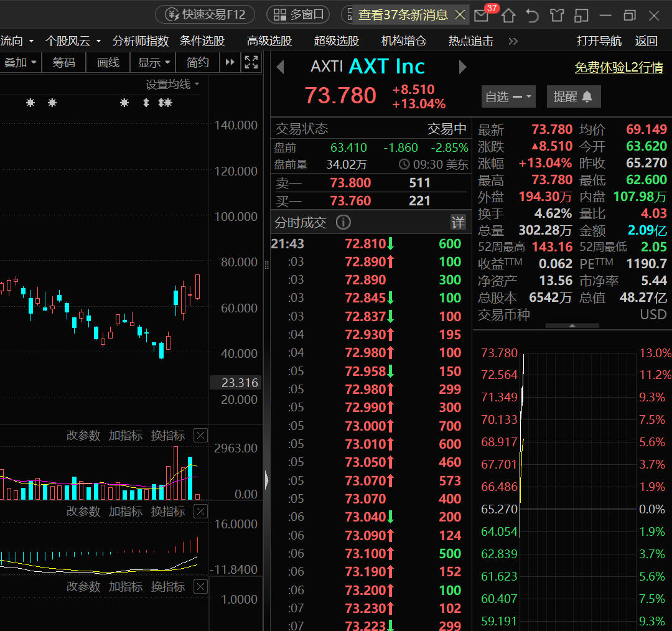The height and width of the screenshot is (631, 672).
Task: Expand more menu items chevron
Action: pyautogui.click(x=513, y=42)
